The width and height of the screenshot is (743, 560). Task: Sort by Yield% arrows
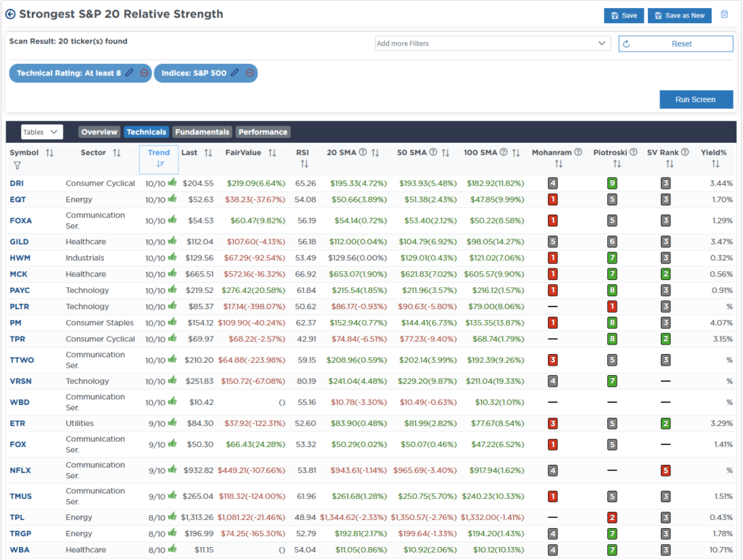(x=715, y=164)
